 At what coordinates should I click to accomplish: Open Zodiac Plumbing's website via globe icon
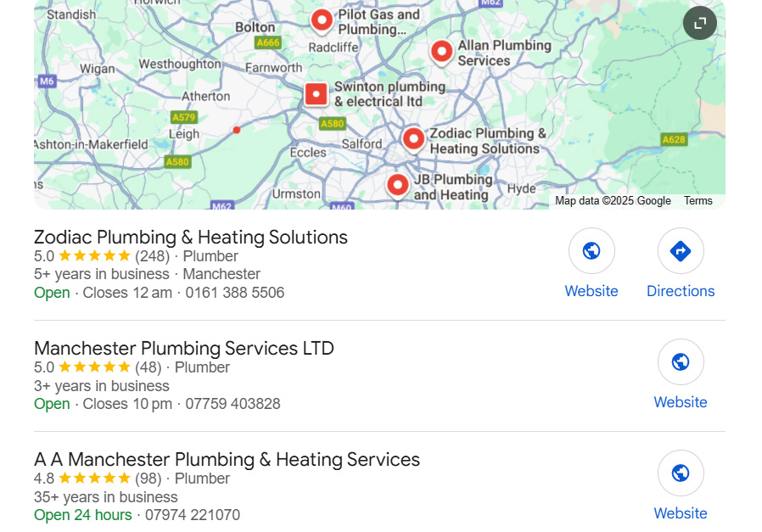tap(591, 251)
